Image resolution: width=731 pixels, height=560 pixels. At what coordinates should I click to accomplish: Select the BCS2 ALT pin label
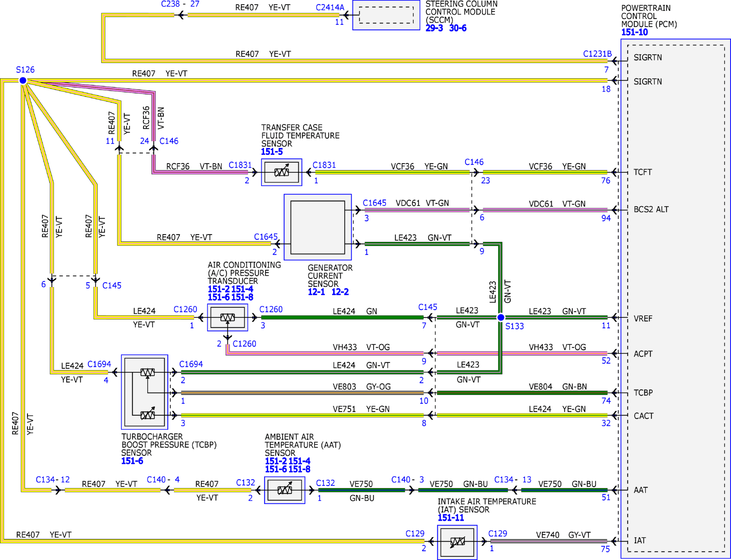651,209
